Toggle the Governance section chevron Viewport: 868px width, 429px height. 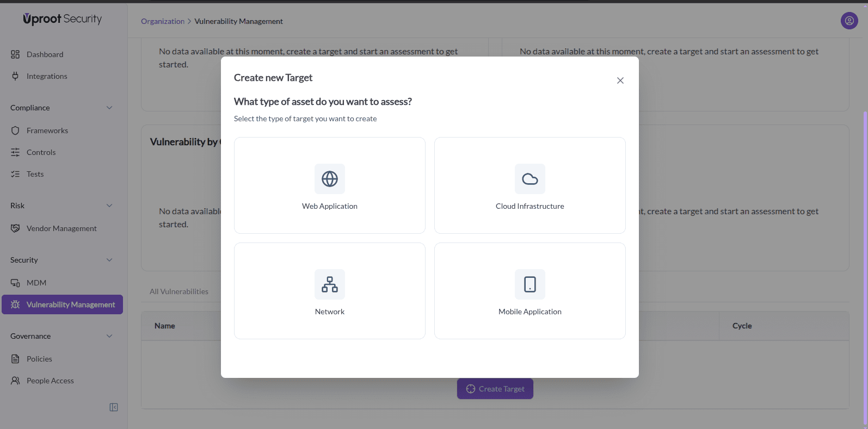coord(109,336)
